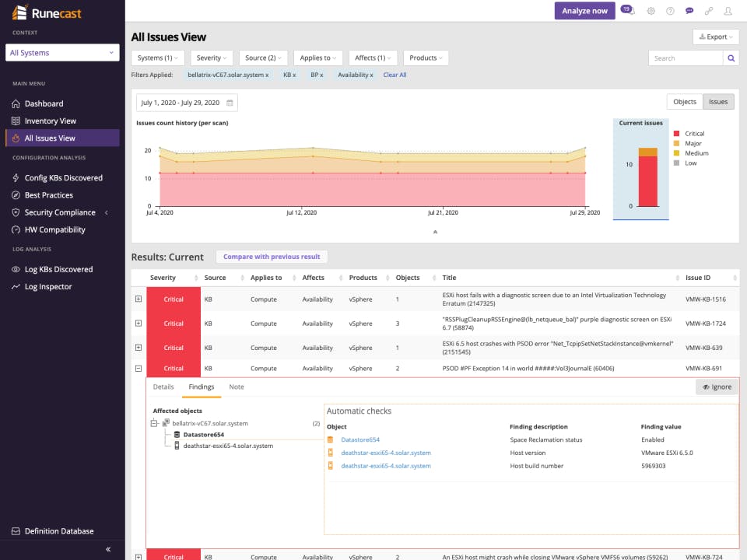Open the All Systems context dropdown
This screenshot has width=747, height=560.
pyautogui.click(x=62, y=53)
